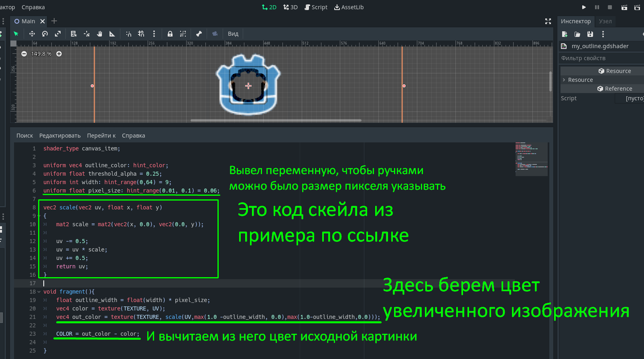Viewport: 644px width, 359px height.
Task: Open the Редактировать menu in shader editor
Action: tap(60, 136)
